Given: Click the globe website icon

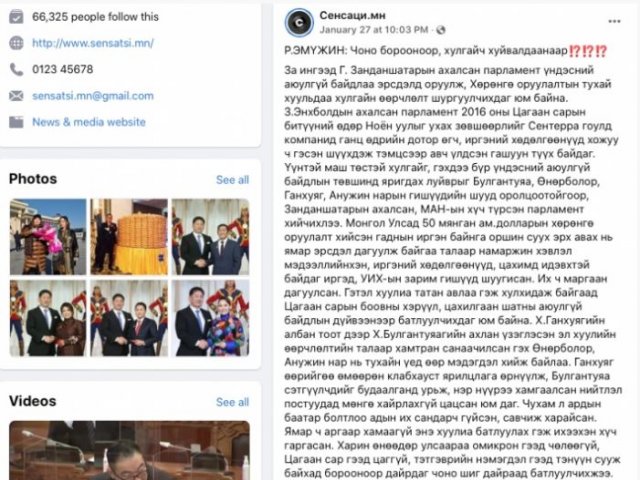Looking at the screenshot, I should (x=16, y=43).
